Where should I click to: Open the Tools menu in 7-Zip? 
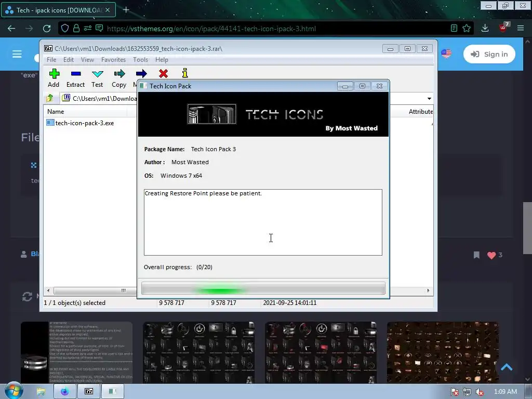(140, 60)
